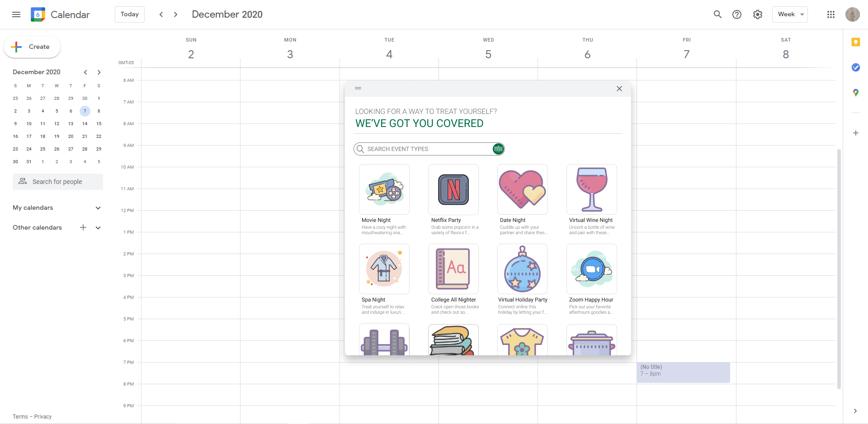Open the Support help icon
Screen dimensions: 868x424
click(737, 14)
